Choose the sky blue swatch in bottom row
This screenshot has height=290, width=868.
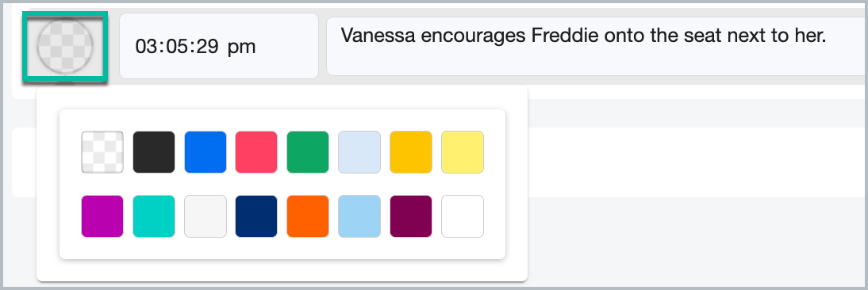(x=359, y=216)
